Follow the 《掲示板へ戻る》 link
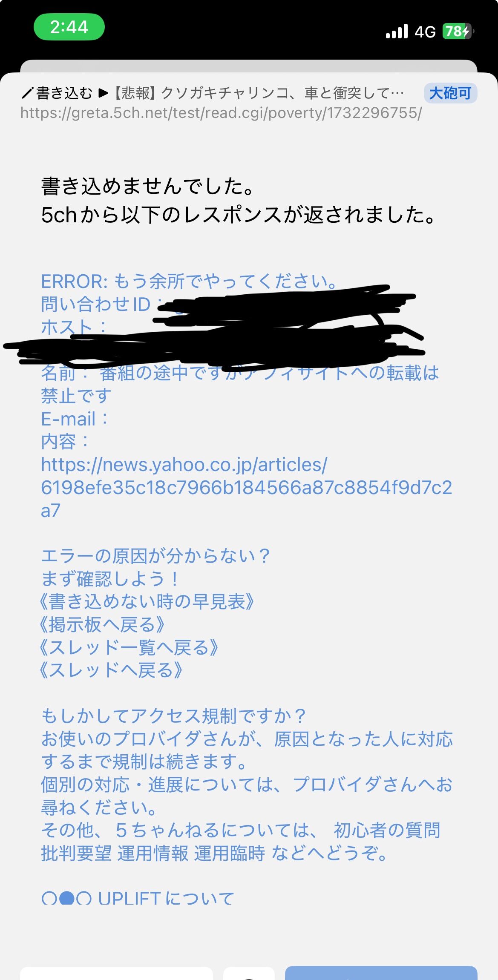The image size is (498, 980). (x=102, y=624)
